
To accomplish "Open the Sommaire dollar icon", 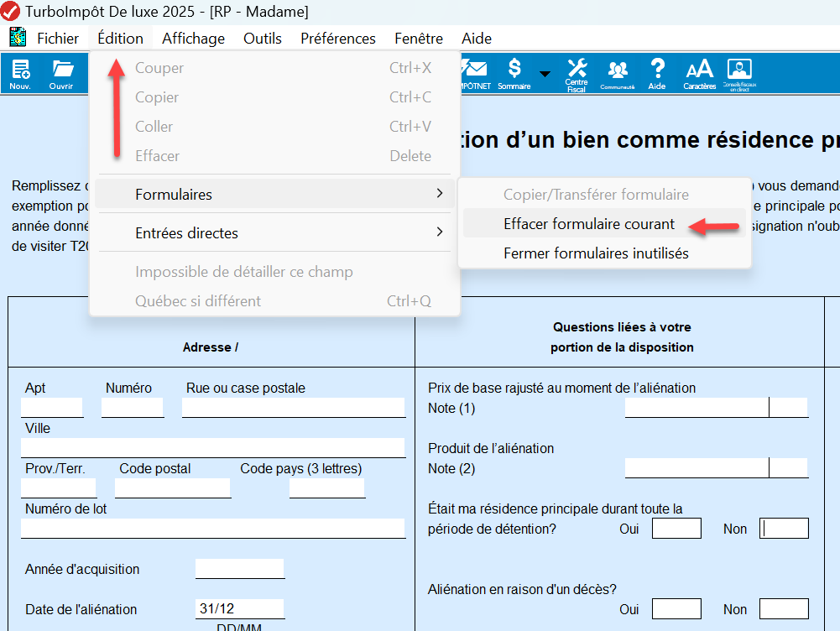I will tap(514, 74).
